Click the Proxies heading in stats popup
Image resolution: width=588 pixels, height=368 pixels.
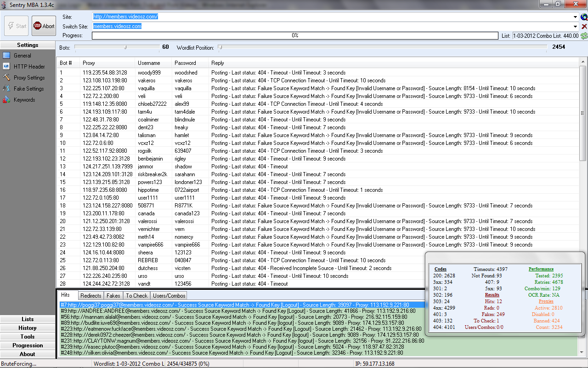[x=546, y=301]
